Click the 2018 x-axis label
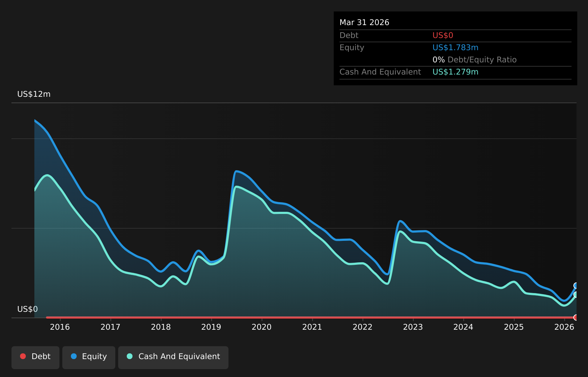The width and height of the screenshot is (588, 377). (x=161, y=327)
